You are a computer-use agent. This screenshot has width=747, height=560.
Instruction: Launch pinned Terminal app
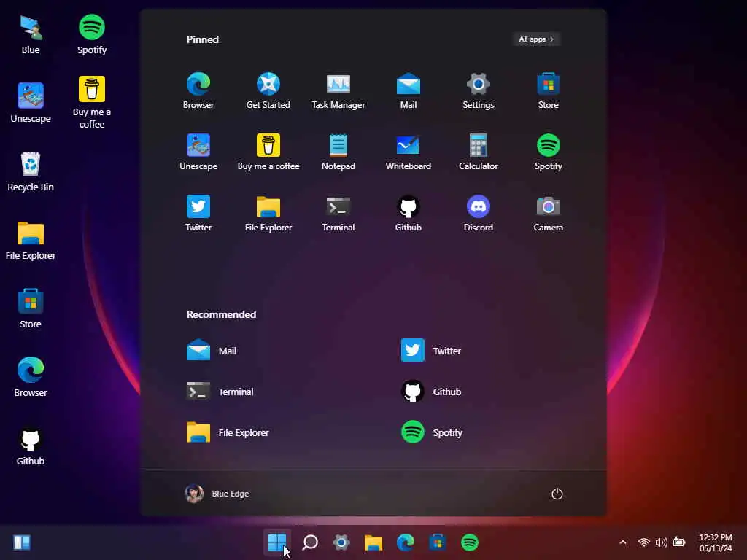point(338,214)
